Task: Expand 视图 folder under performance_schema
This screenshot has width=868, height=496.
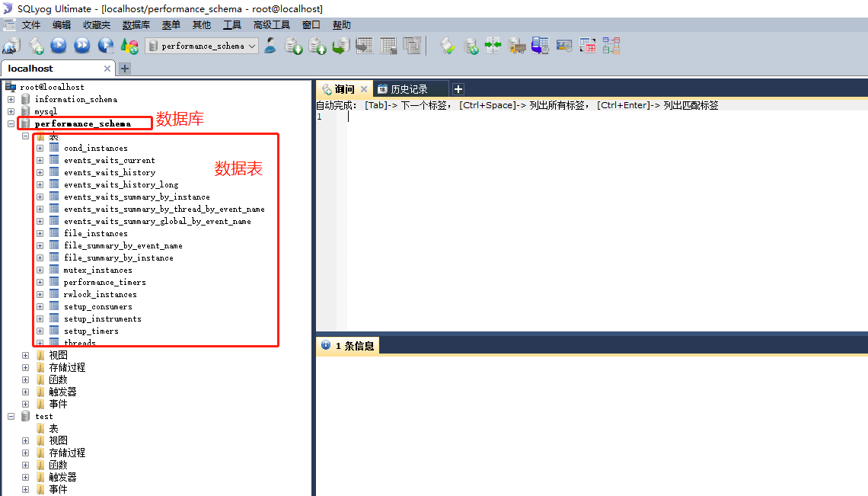Action: [x=25, y=355]
